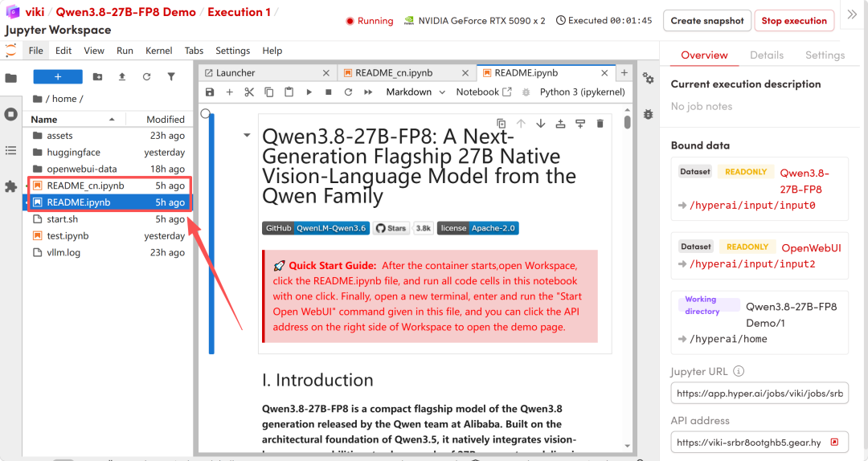
Task: Open in Notebook external link button
Action: (x=484, y=92)
